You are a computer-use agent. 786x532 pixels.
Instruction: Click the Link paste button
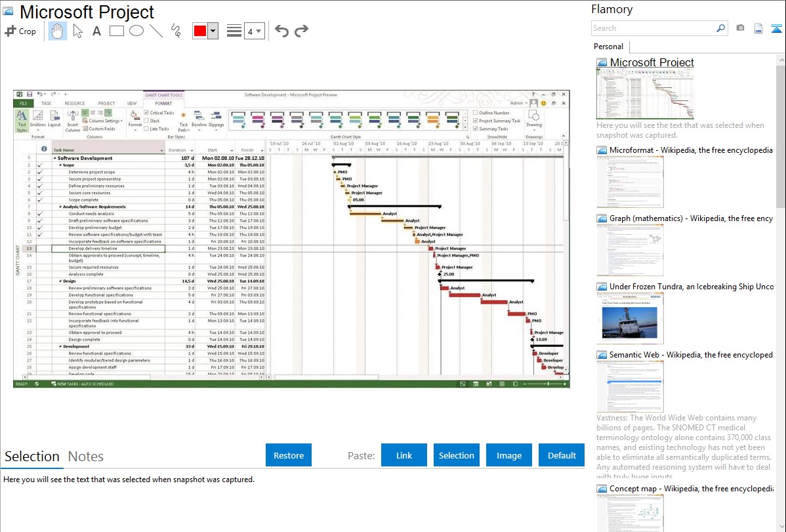coord(404,455)
